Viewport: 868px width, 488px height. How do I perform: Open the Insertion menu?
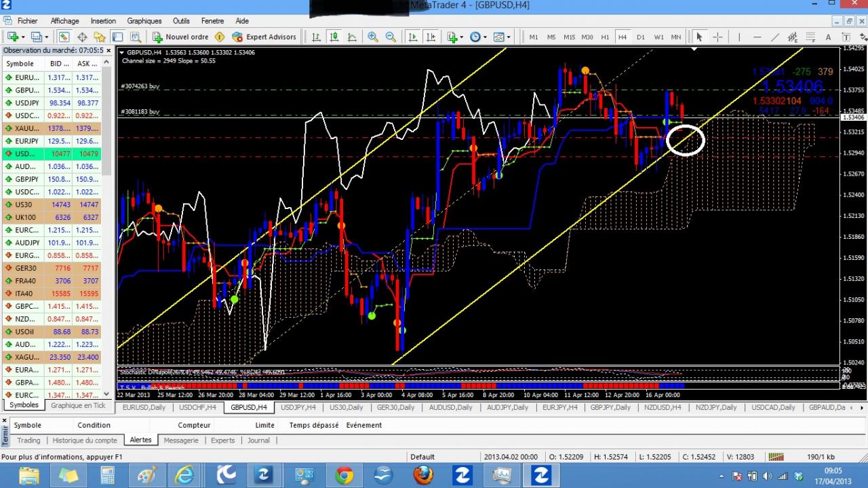(x=103, y=21)
